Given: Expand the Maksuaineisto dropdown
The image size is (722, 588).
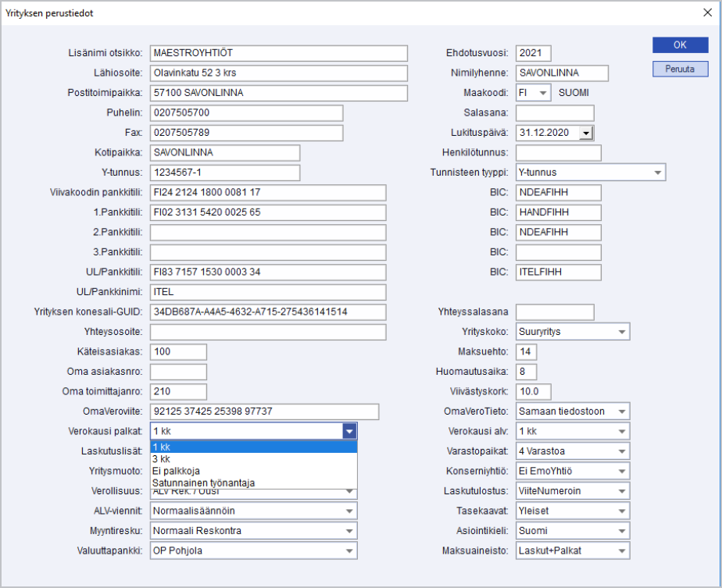Looking at the screenshot, I should [622, 551].
